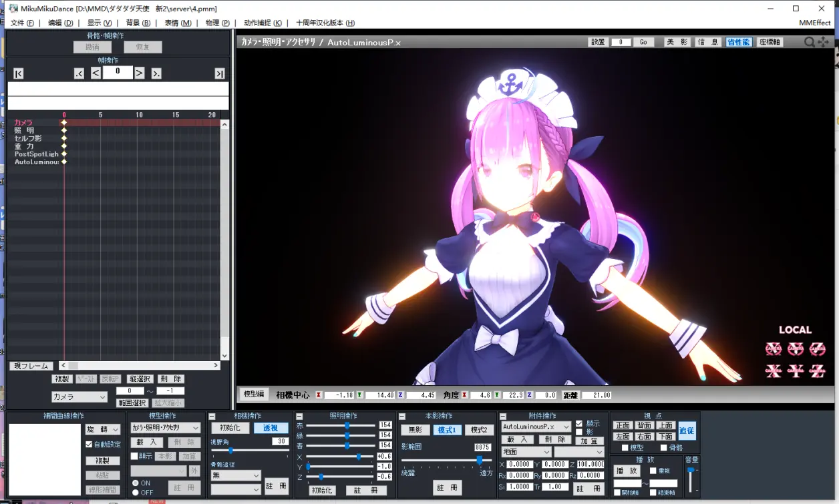Toggle accessory 顯示 display checkbox

[x=579, y=423]
